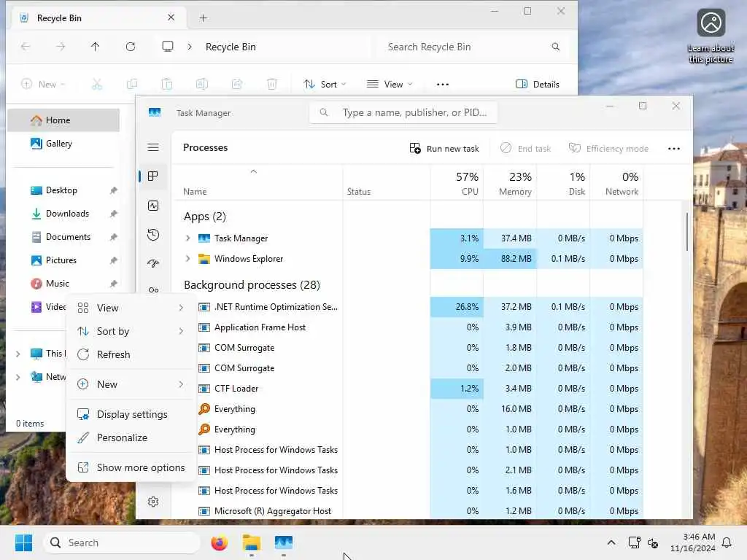
Task: Click End task in Task Manager
Action: click(x=525, y=149)
